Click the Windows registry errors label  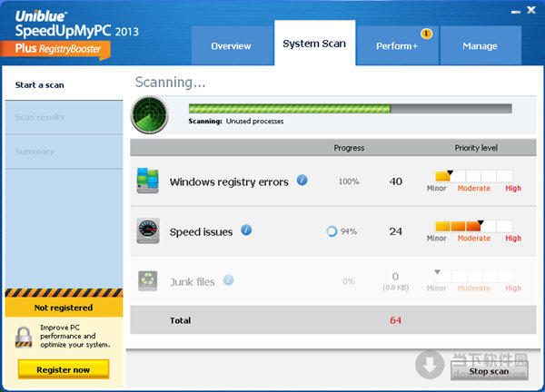(229, 182)
